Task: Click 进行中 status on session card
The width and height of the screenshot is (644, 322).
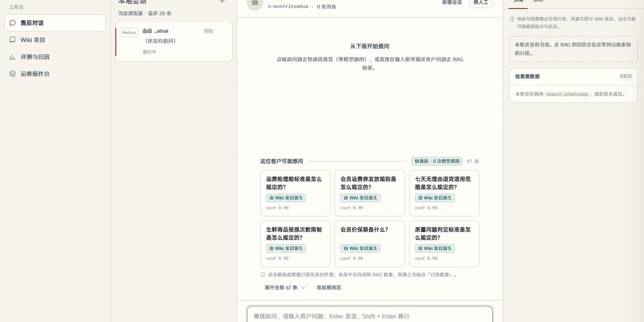Action: point(149,52)
